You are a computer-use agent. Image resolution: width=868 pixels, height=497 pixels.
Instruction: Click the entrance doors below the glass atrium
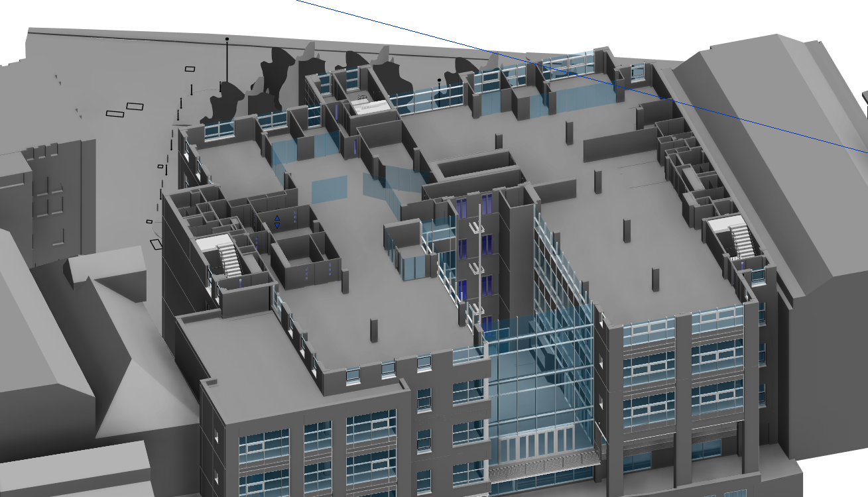pyautogui.click(x=538, y=445)
